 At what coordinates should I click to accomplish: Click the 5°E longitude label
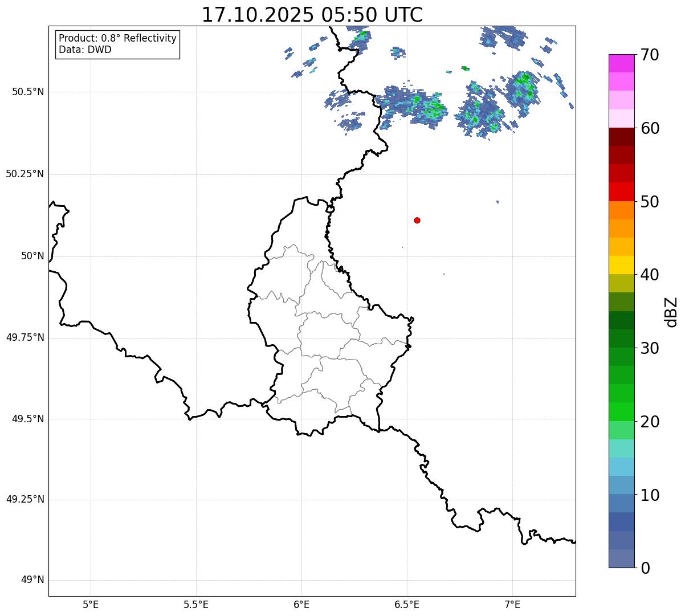[91, 605]
